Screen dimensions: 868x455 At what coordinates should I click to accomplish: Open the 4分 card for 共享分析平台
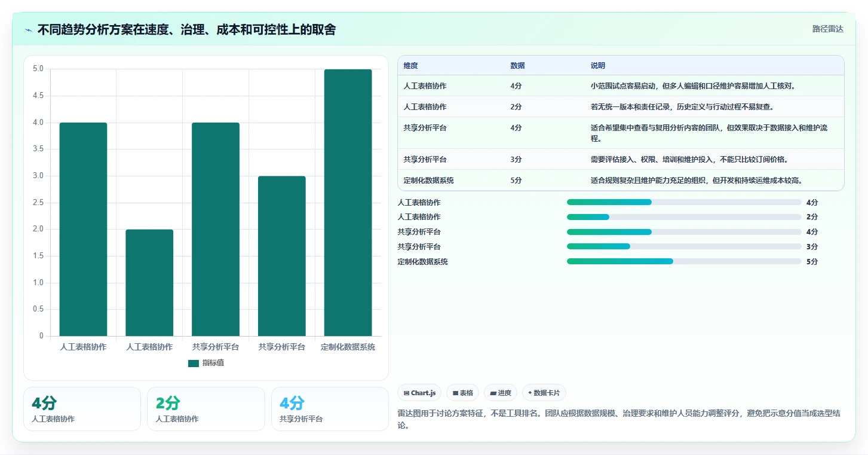[330, 409]
